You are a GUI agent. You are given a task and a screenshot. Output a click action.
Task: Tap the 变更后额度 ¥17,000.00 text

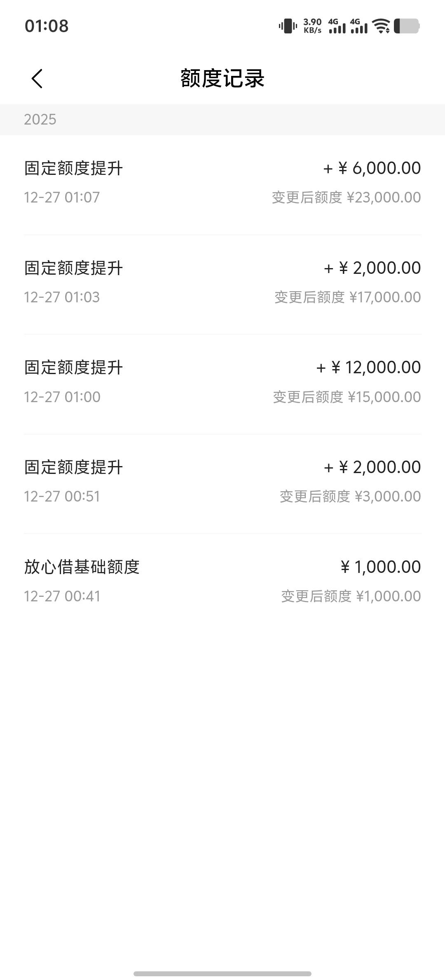click(347, 297)
